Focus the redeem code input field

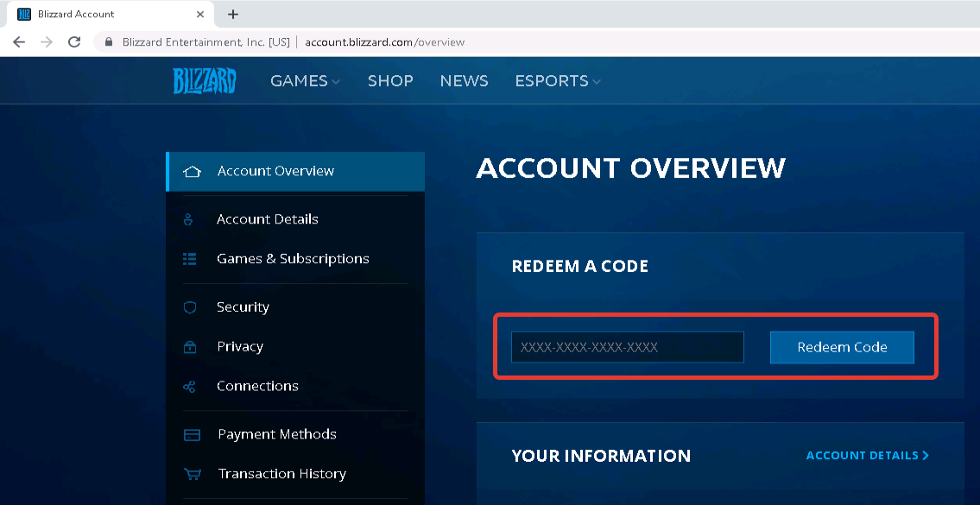tap(627, 347)
